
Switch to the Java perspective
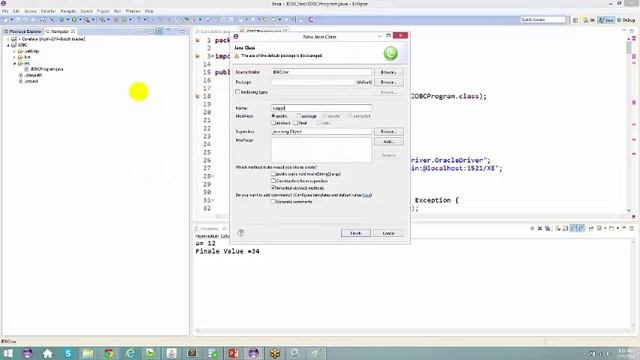click(x=606, y=20)
